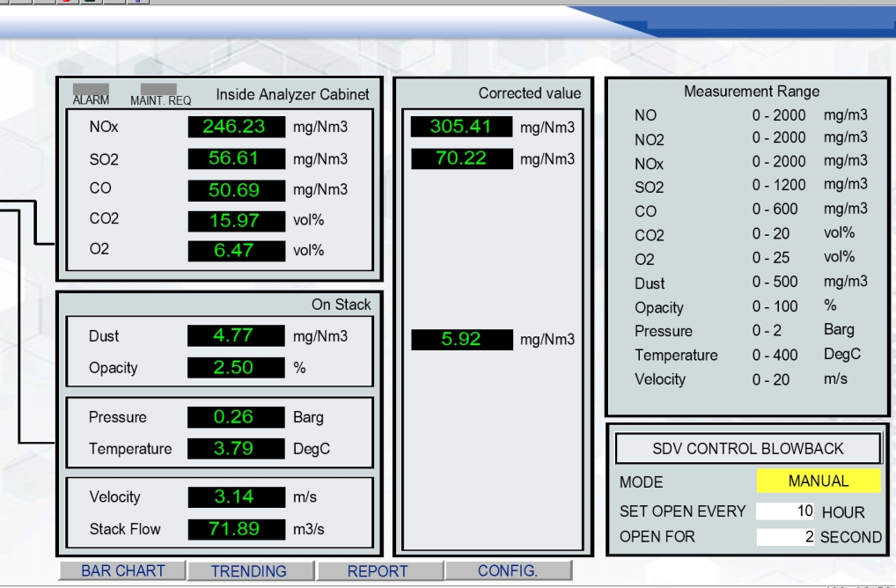Select the Opacity reading 2.50
Image resolution: width=896 pixels, height=588 pixels.
click(236, 368)
